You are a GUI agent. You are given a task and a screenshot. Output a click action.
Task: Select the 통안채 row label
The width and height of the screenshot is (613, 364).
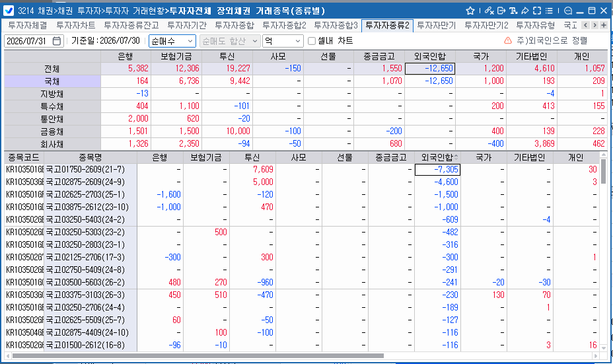tap(52, 119)
